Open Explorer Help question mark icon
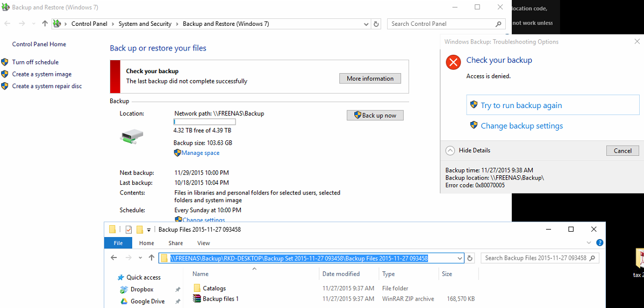The height and width of the screenshot is (308, 644). (x=599, y=243)
